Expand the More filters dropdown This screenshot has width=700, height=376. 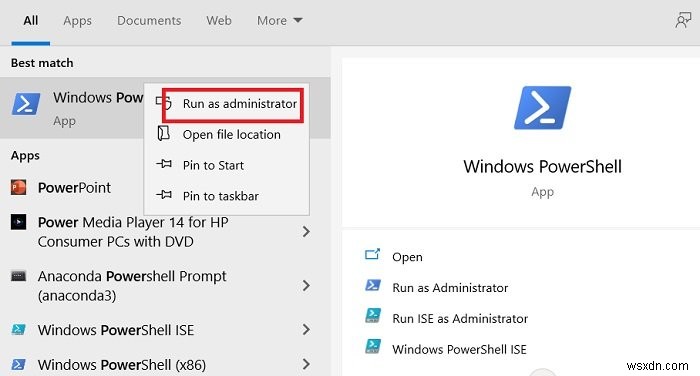pyautogui.click(x=279, y=21)
